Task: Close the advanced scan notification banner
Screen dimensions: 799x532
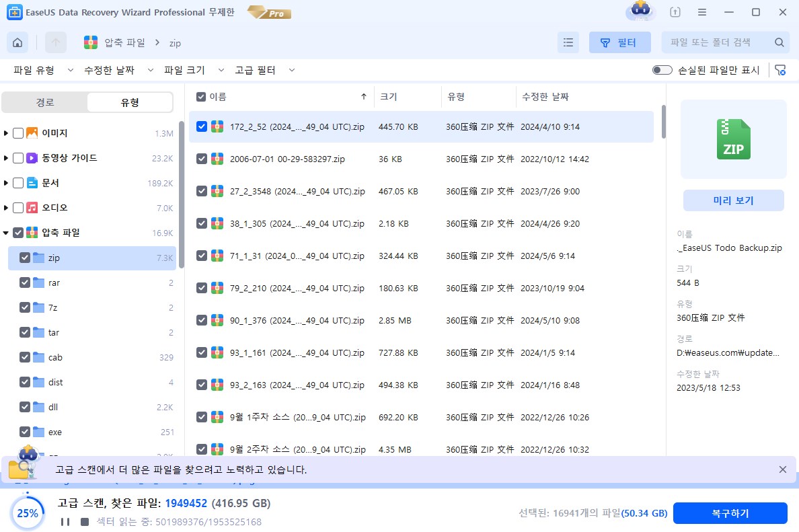Action: (x=783, y=469)
